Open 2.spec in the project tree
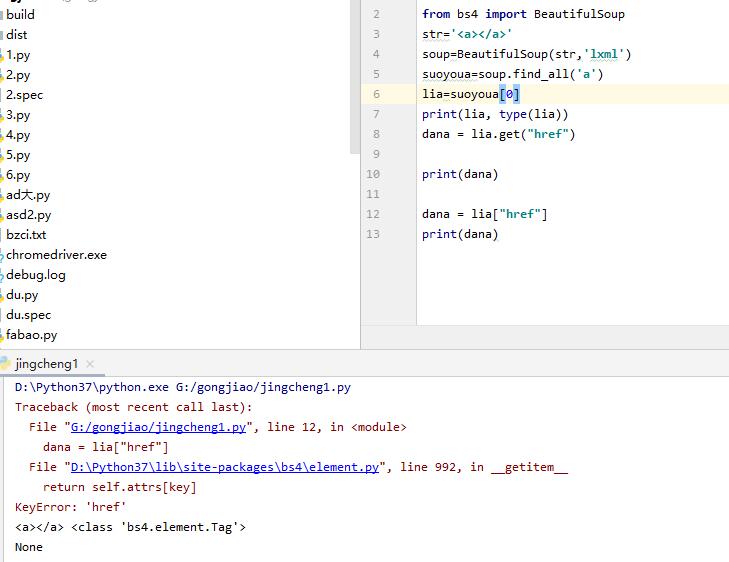Screen dimensions: 729x562 24,95
